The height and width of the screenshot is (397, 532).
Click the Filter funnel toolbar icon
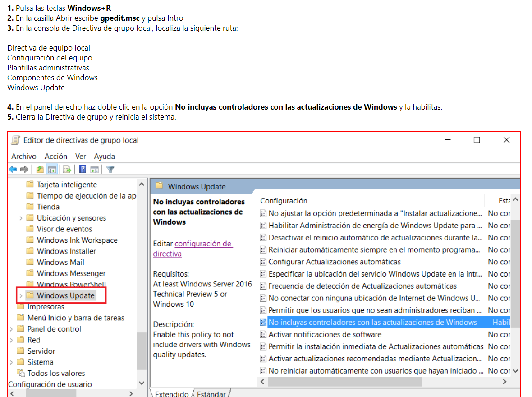pos(110,169)
